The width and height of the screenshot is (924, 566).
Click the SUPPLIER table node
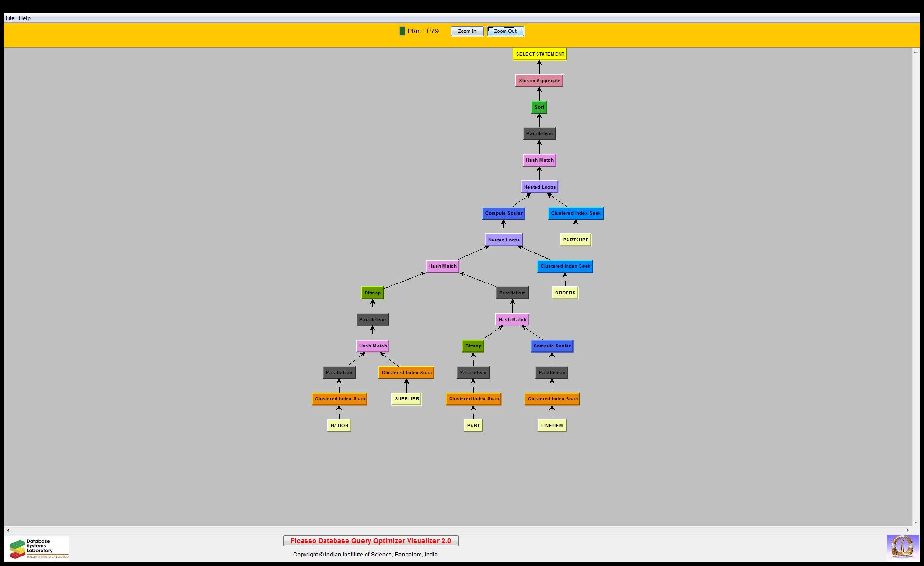pyautogui.click(x=407, y=399)
